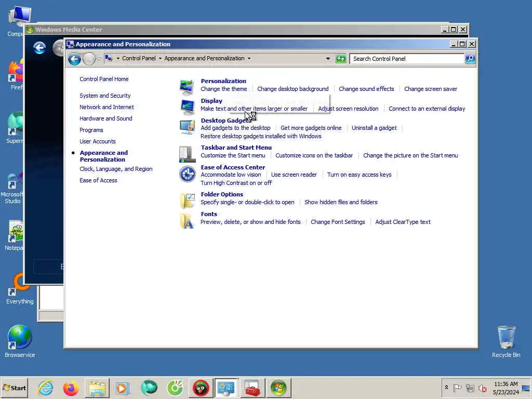Viewport: 532px width, 399px height.
Task: Click Change Font Settings link
Action: click(x=338, y=222)
